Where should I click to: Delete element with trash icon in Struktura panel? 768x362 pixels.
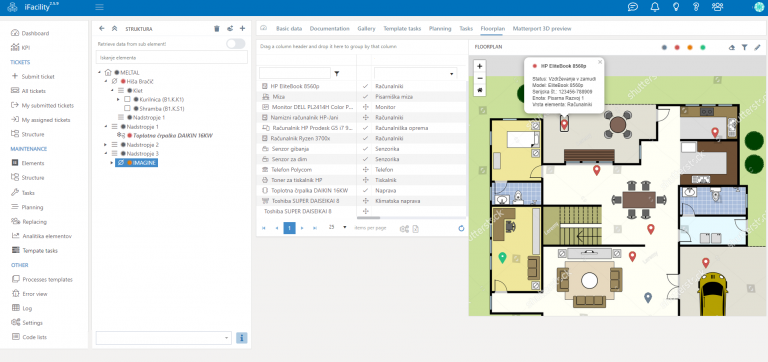[x=216, y=28]
